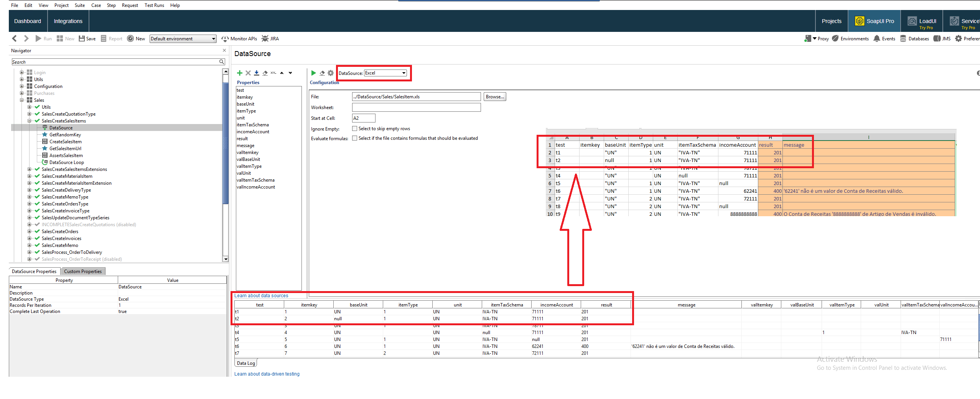The width and height of the screenshot is (980, 399).
Task: Open the JIRA integration
Action: tap(270, 38)
